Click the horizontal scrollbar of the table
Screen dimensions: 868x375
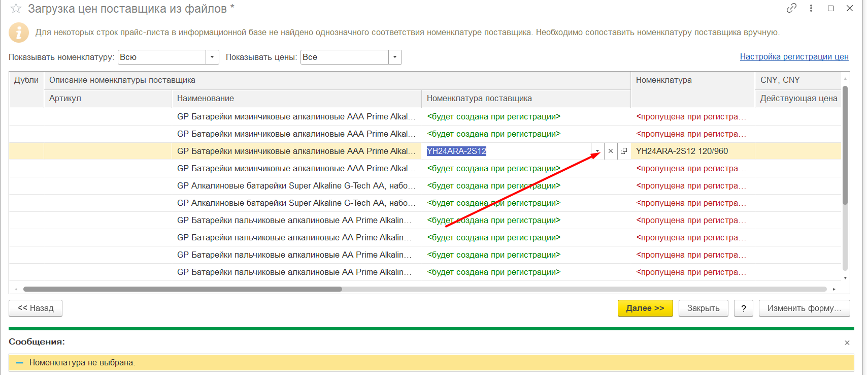pos(183,289)
